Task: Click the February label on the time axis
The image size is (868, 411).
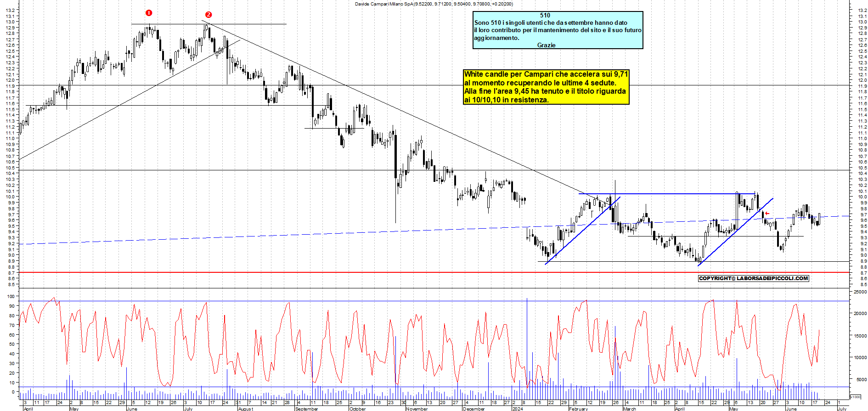Action: 578,409
